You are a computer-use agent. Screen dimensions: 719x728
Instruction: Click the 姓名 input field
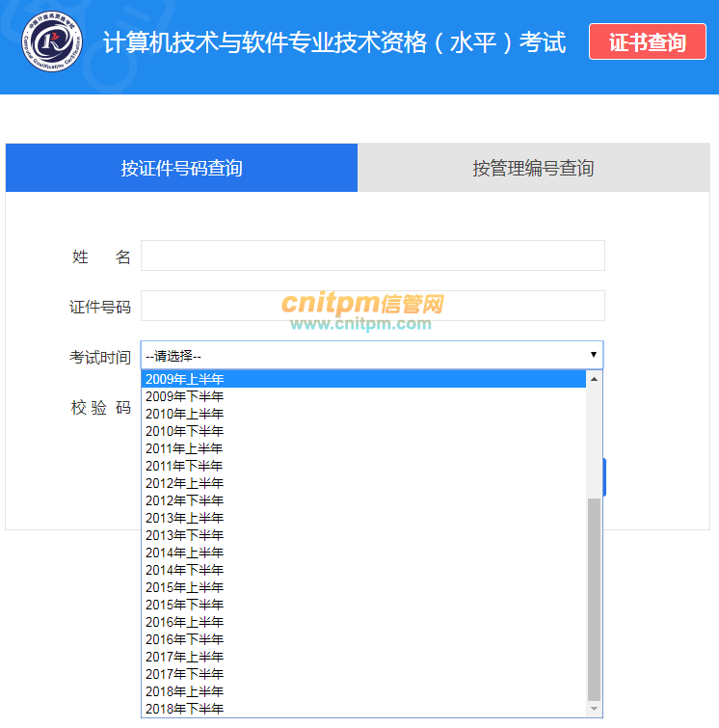[372, 256]
